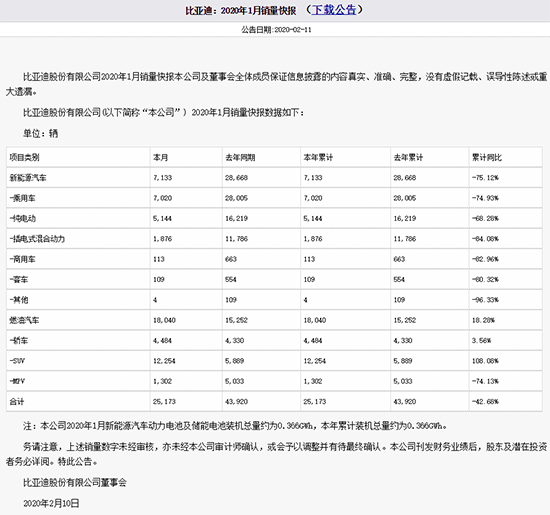Select the 燃油汽车 row label
The image size is (550, 515).
[24, 320]
